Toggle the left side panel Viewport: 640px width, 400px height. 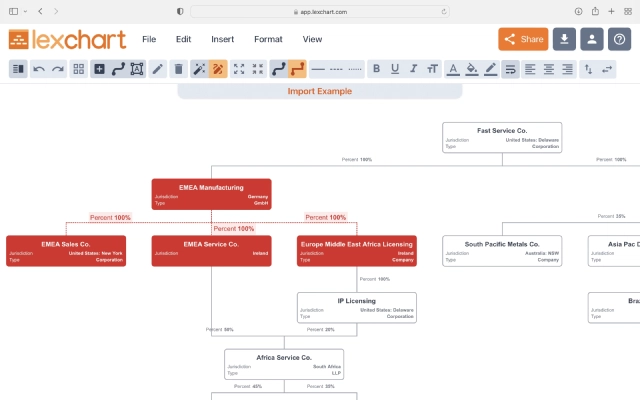(18, 69)
